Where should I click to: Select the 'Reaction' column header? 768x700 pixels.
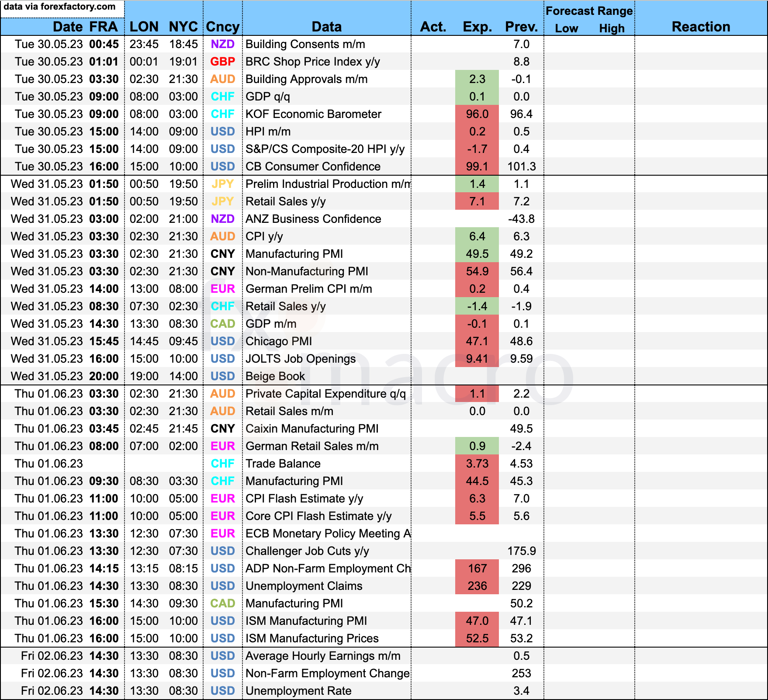click(701, 27)
